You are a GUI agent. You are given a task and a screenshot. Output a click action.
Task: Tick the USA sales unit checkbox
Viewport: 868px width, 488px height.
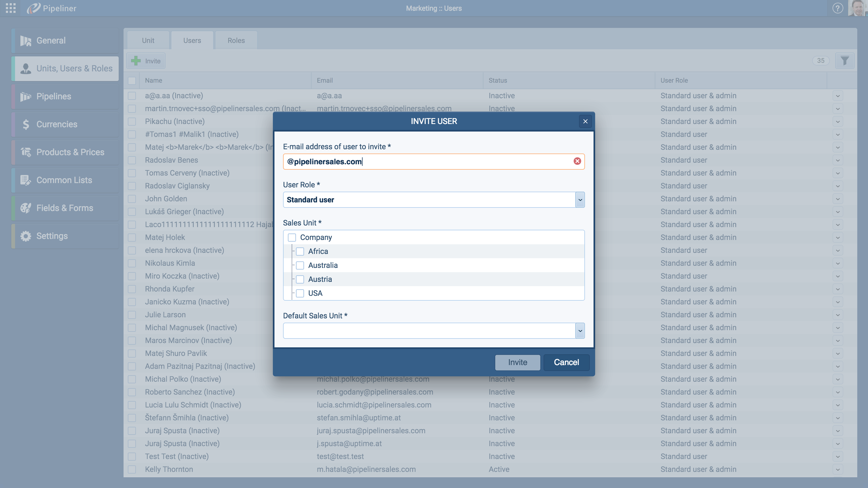(x=300, y=293)
